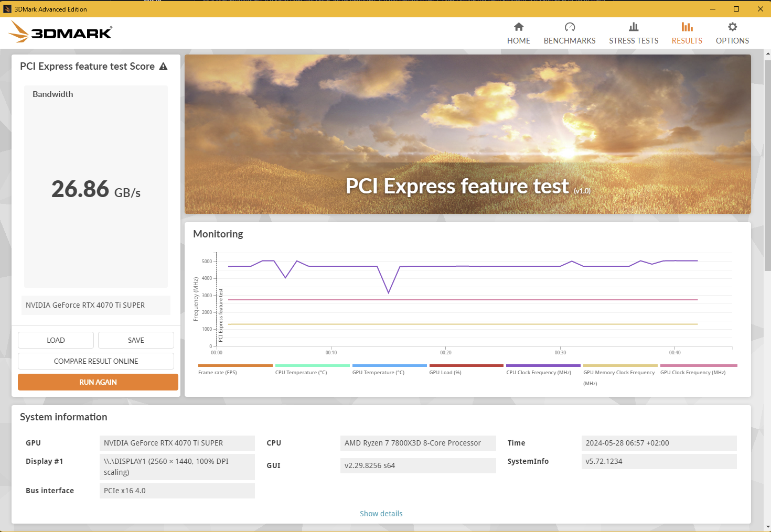Viewport: 771px width, 532px height.
Task: Click the Show details link
Action: coord(381,514)
